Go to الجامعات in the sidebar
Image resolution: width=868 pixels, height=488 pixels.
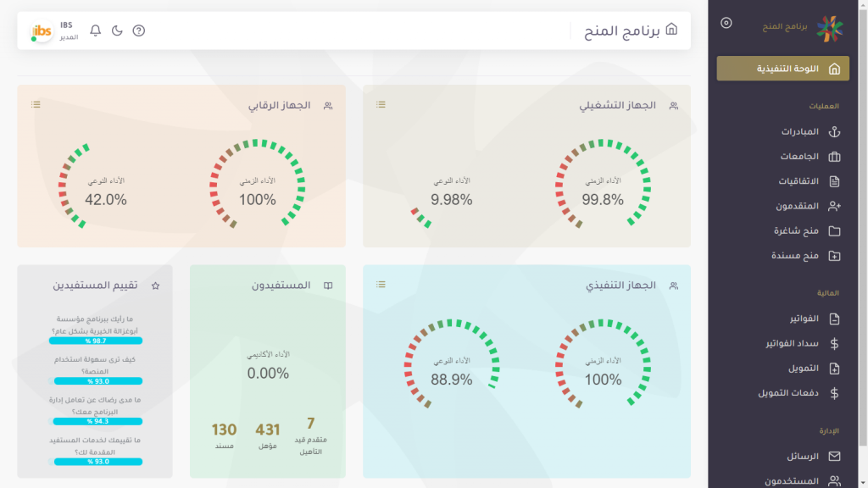point(799,157)
